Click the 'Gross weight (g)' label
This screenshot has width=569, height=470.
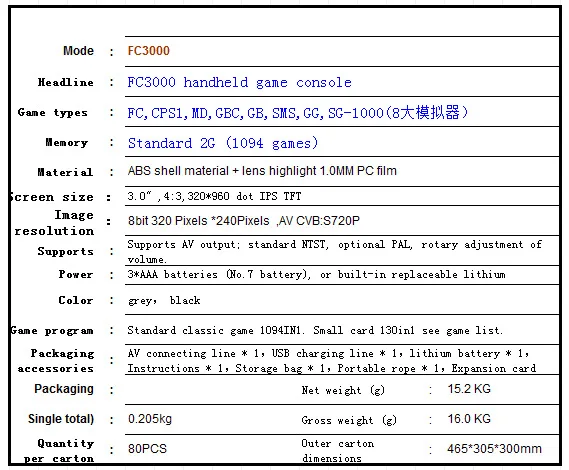349,420
